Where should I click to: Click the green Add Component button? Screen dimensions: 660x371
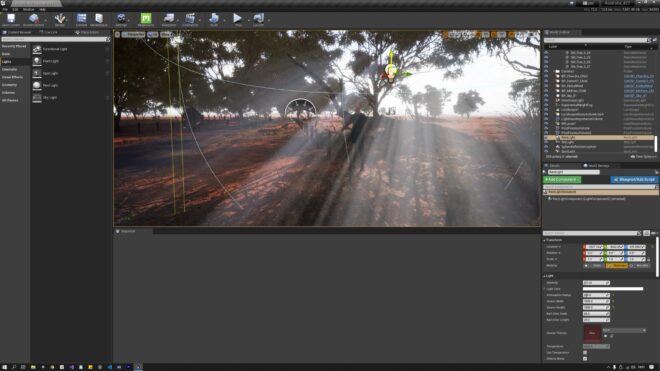pos(562,180)
